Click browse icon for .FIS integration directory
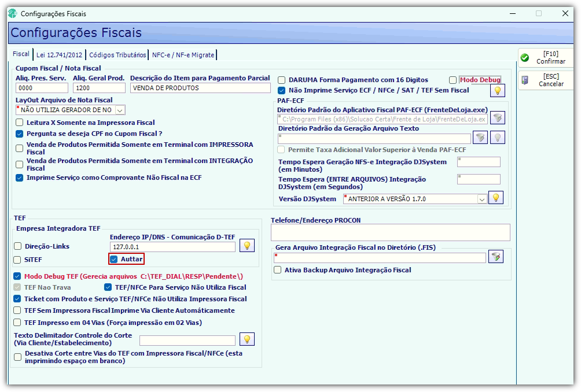 496,257
